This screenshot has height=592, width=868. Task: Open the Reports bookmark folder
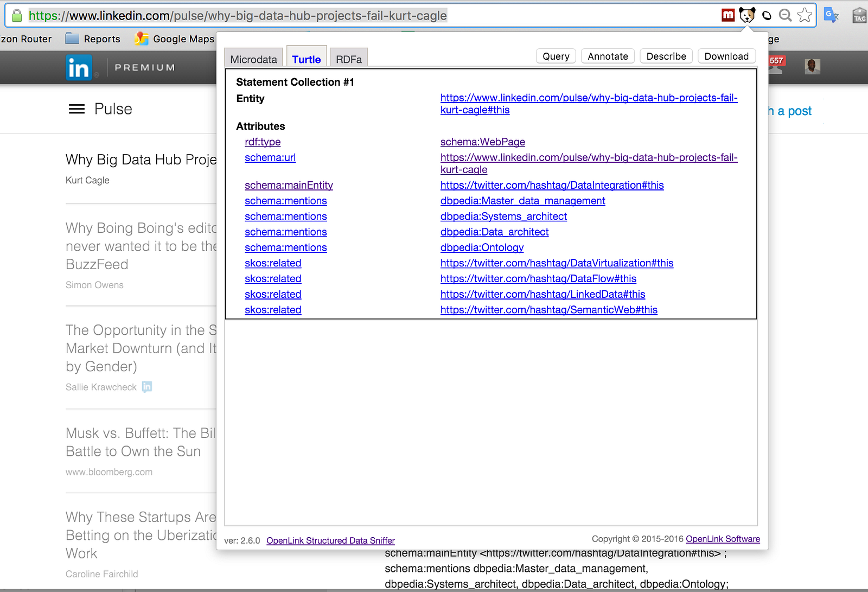(x=93, y=39)
